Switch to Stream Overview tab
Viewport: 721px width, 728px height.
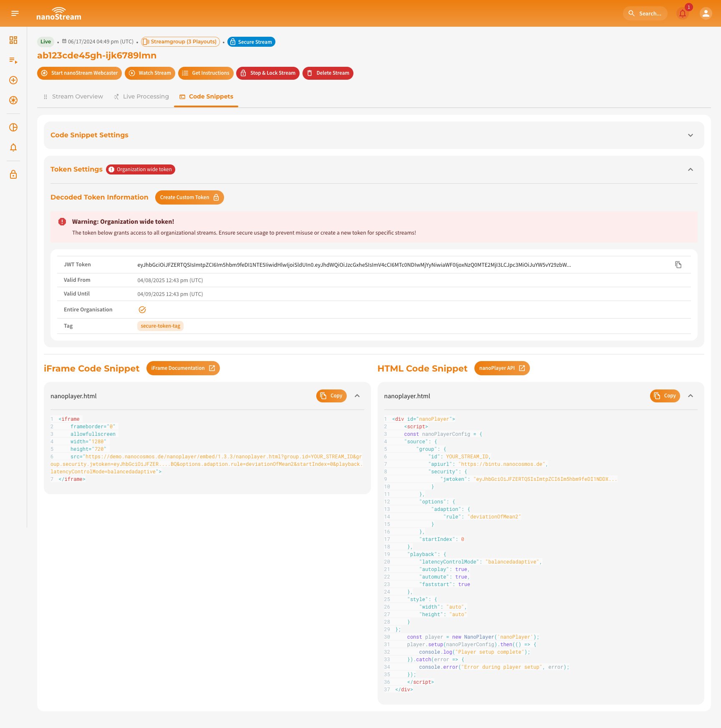[x=73, y=96]
